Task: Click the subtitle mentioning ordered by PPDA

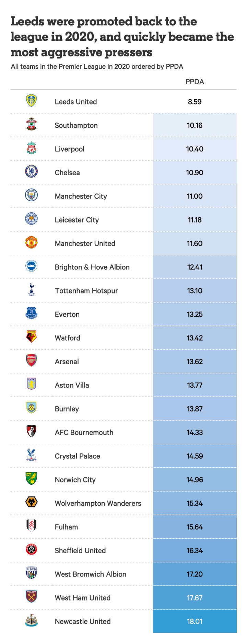Action: [97, 66]
